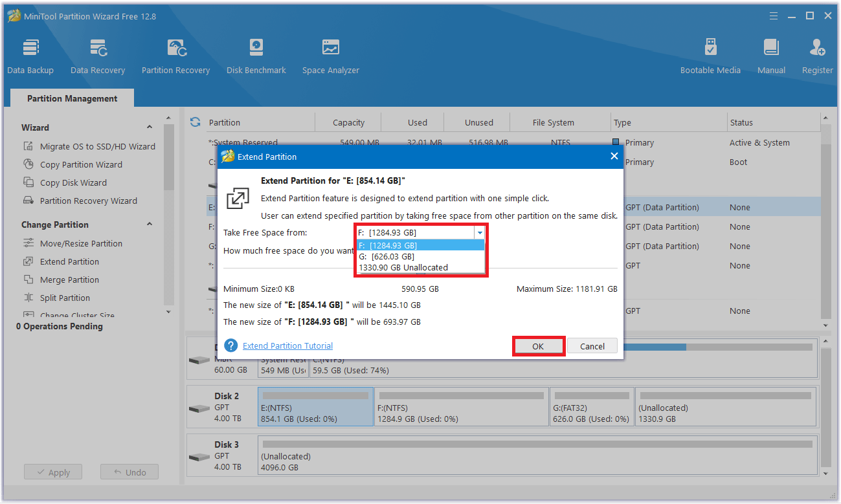Open the Data Backup tool
The width and height of the screenshot is (841, 504).
click(30, 56)
